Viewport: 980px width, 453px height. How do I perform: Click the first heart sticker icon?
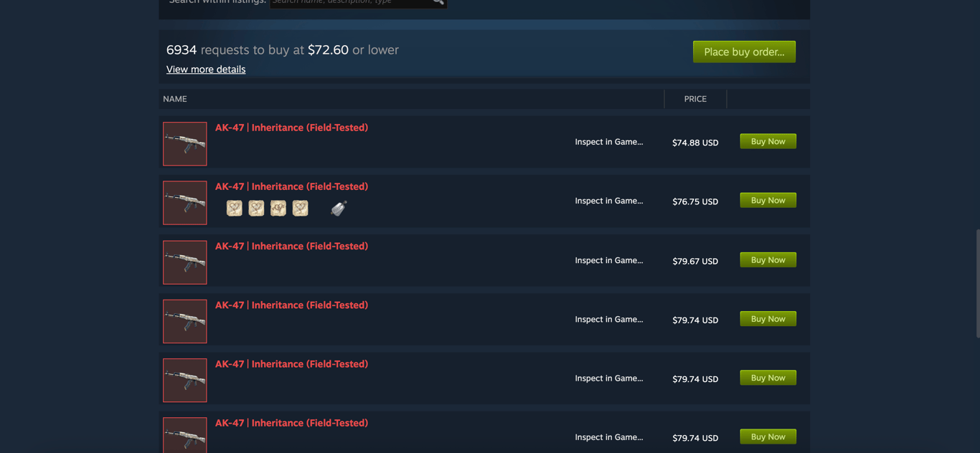pyautogui.click(x=235, y=208)
